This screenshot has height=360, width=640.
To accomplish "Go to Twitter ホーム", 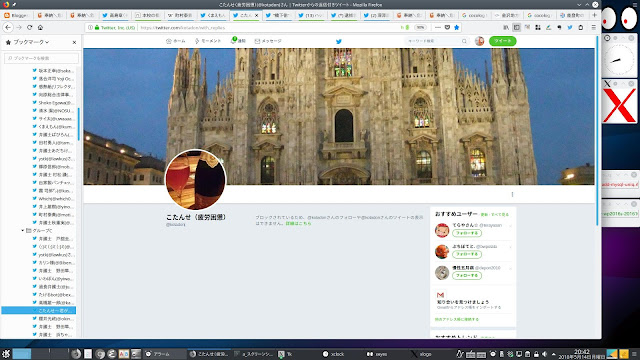I will point(176,41).
